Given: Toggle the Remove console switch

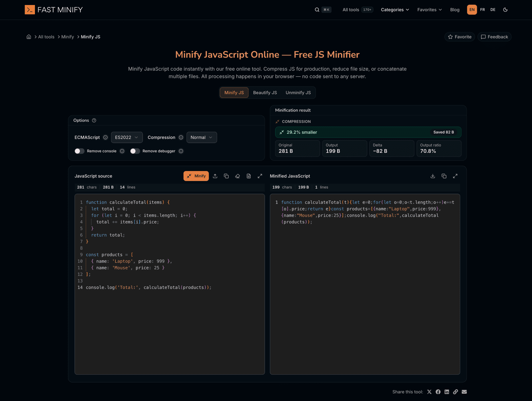Looking at the screenshot, I should point(79,151).
